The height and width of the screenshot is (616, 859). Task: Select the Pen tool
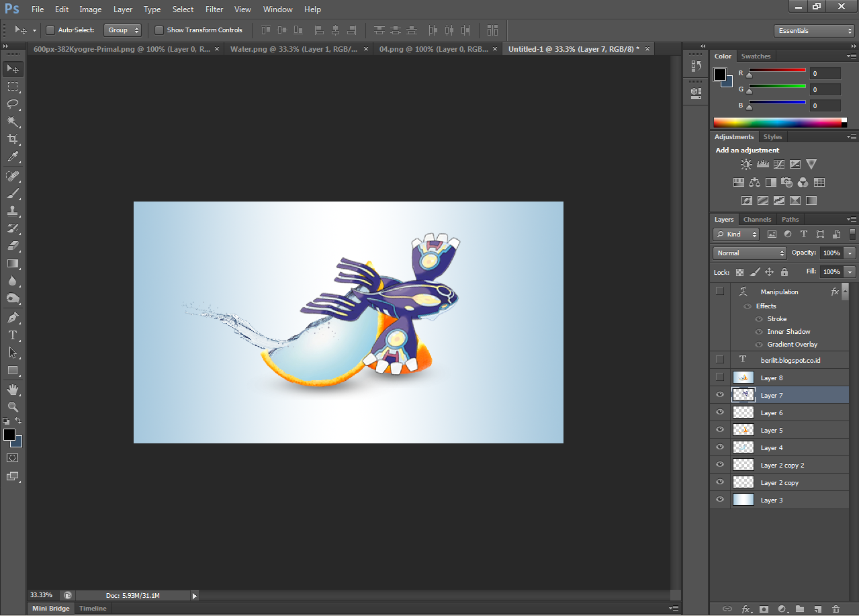click(x=13, y=318)
